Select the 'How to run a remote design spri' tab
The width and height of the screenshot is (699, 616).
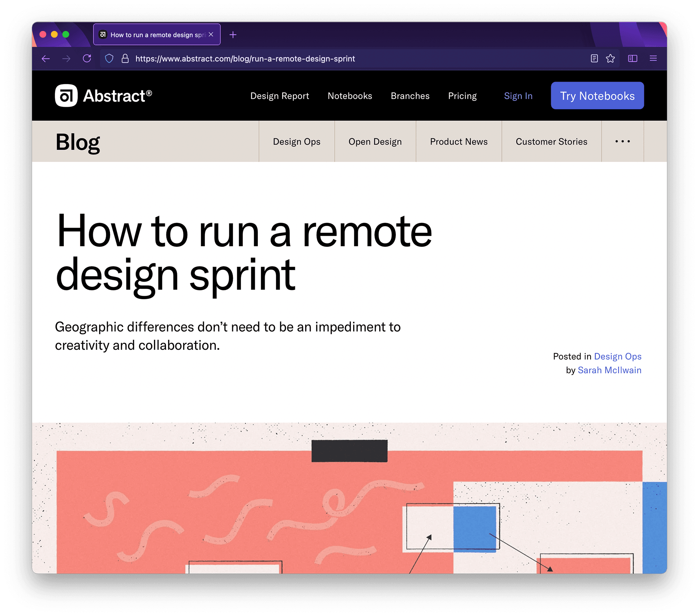click(x=157, y=35)
